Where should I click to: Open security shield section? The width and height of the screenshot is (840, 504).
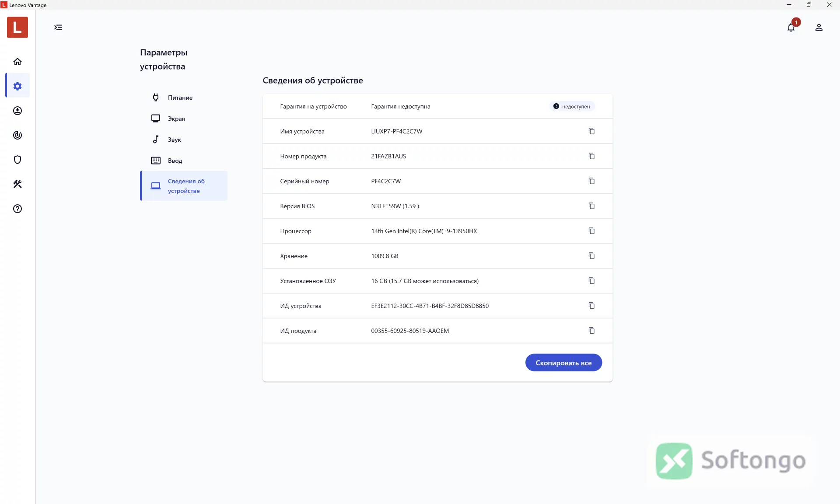(17, 160)
